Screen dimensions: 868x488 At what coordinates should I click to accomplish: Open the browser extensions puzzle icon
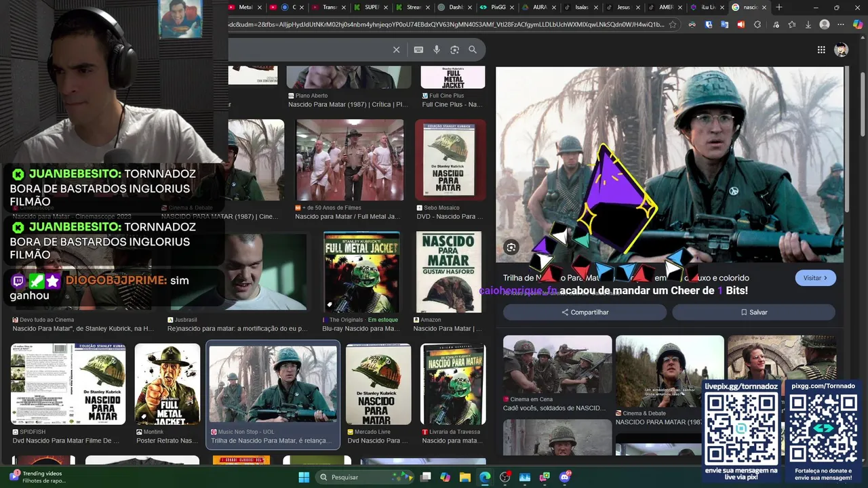[757, 24]
